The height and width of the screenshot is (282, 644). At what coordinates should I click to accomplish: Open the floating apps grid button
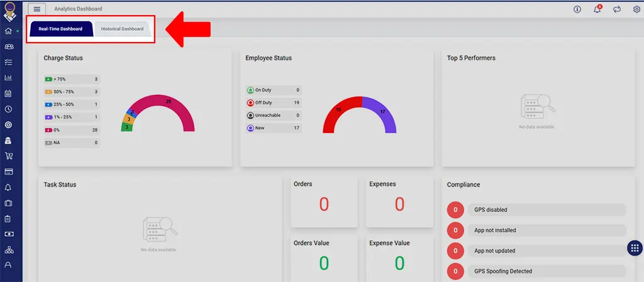[635, 248]
